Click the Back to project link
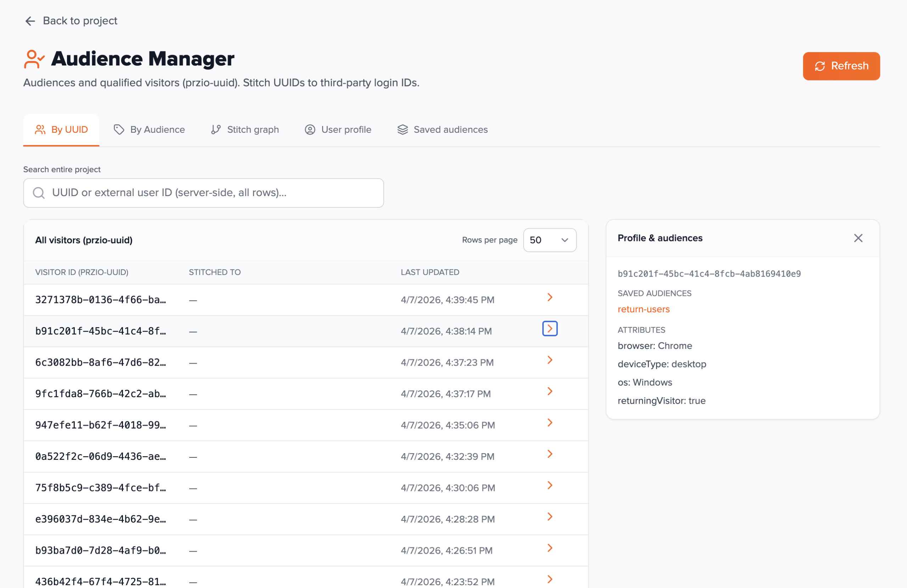The image size is (907, 588). pyautogui.click(x=80, y=21)
